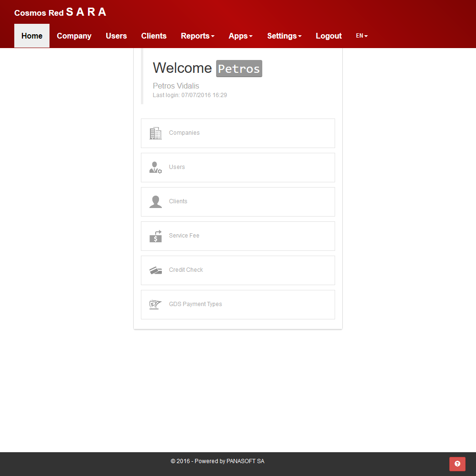Click the Companies building icon
The height and width of the screenshot is (476, 476).
coord(155,133)
